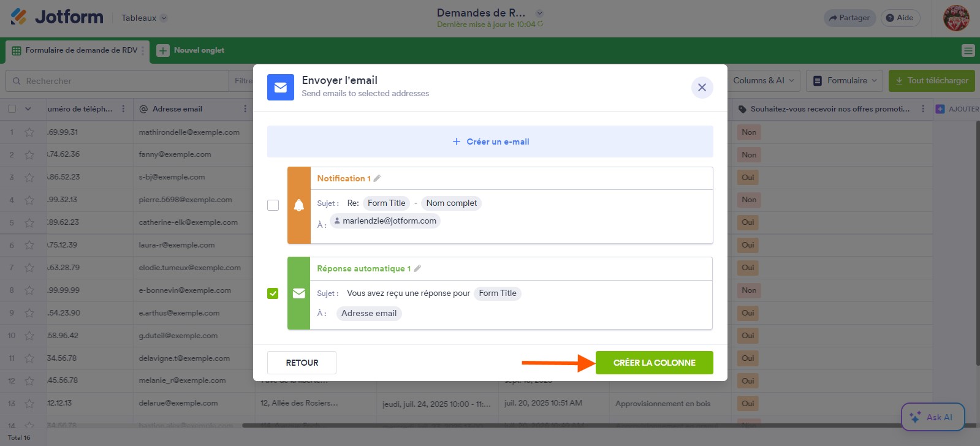
Task: Click the Nom complet tag
Action: coord(451,203)
